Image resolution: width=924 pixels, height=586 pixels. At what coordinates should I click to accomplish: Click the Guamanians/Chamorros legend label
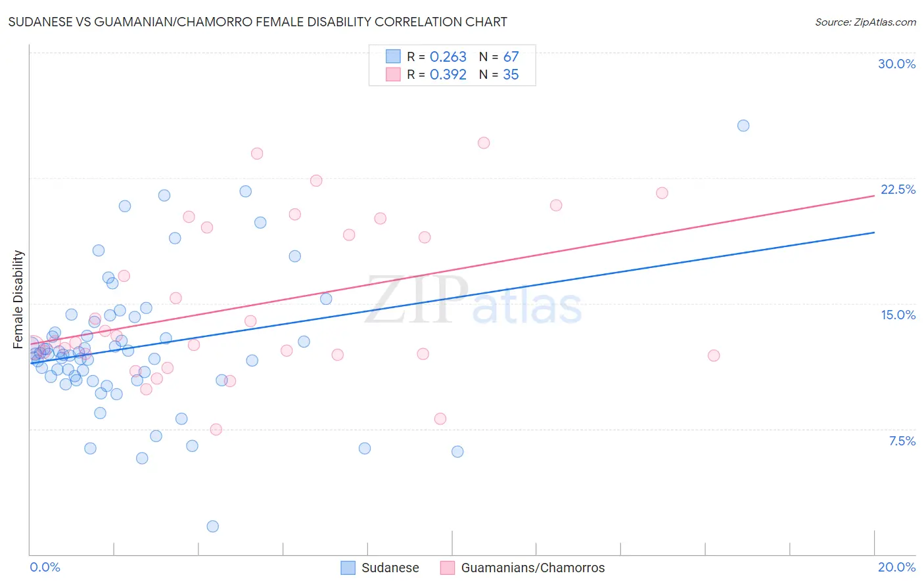coord(533,568)
